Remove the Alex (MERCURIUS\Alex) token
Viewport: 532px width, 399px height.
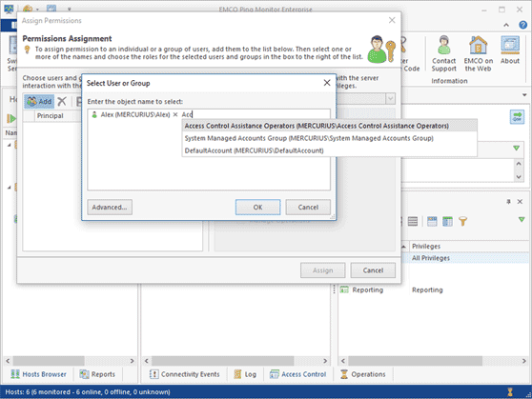175,114
